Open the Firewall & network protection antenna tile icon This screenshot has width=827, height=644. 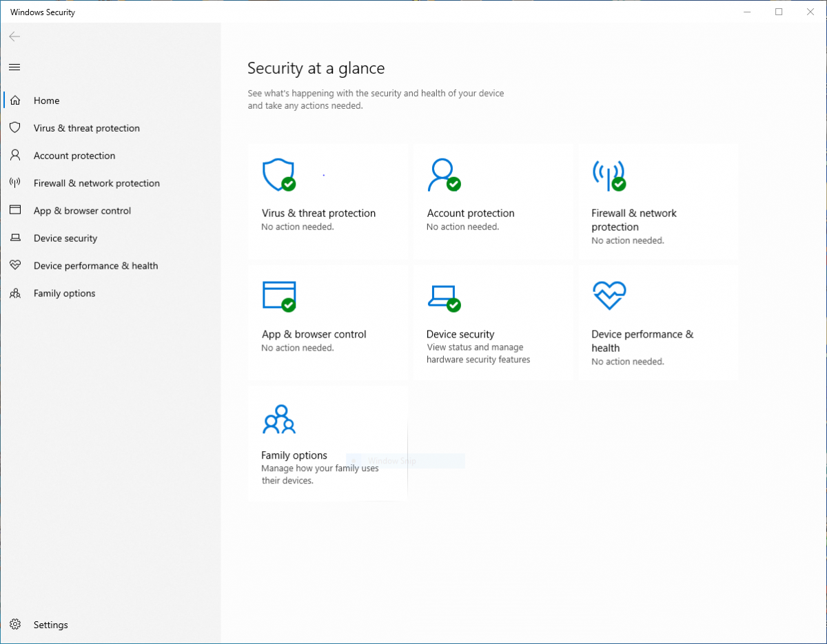pos(609,176)
